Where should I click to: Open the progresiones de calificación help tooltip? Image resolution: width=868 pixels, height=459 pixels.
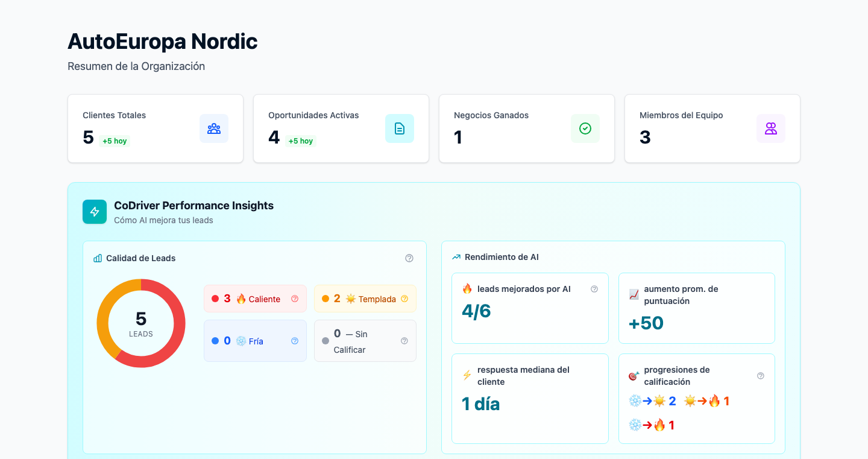coord(760,375)
